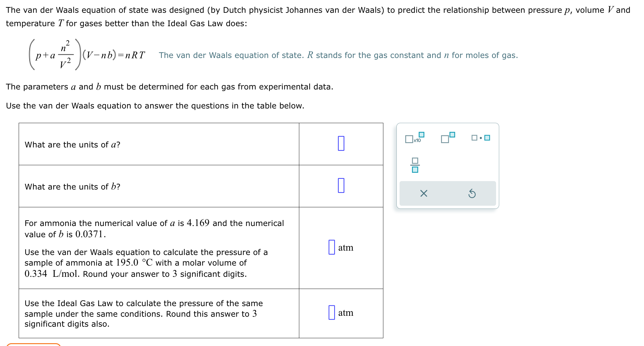Click the ammonia a and b values text
644x346 pixels.
154,228
